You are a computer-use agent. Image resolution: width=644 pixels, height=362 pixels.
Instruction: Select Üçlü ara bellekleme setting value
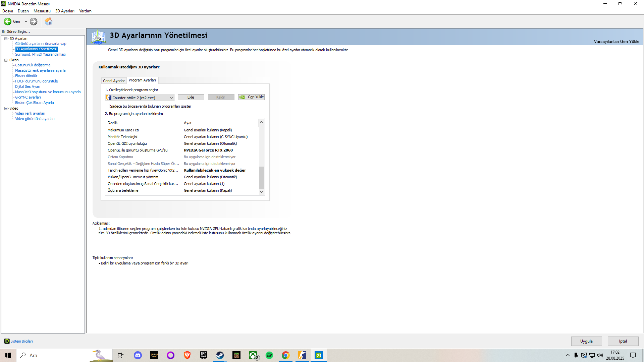208,190
